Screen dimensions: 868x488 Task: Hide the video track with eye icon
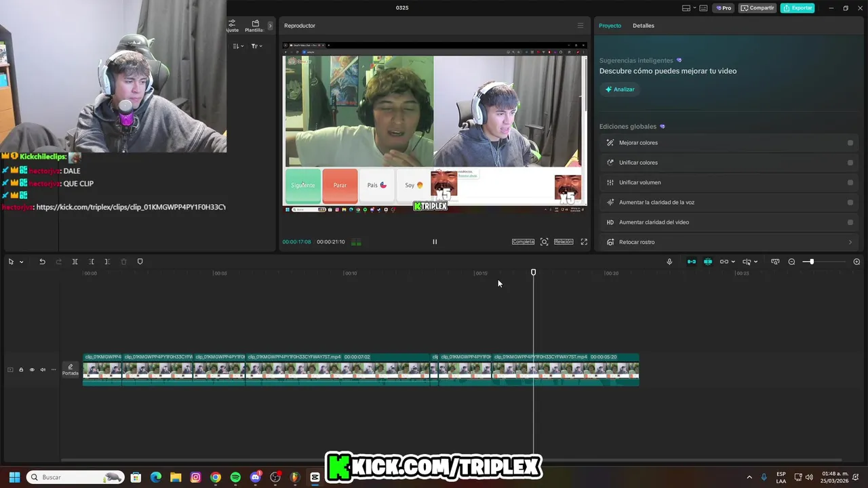pos(32,369)
